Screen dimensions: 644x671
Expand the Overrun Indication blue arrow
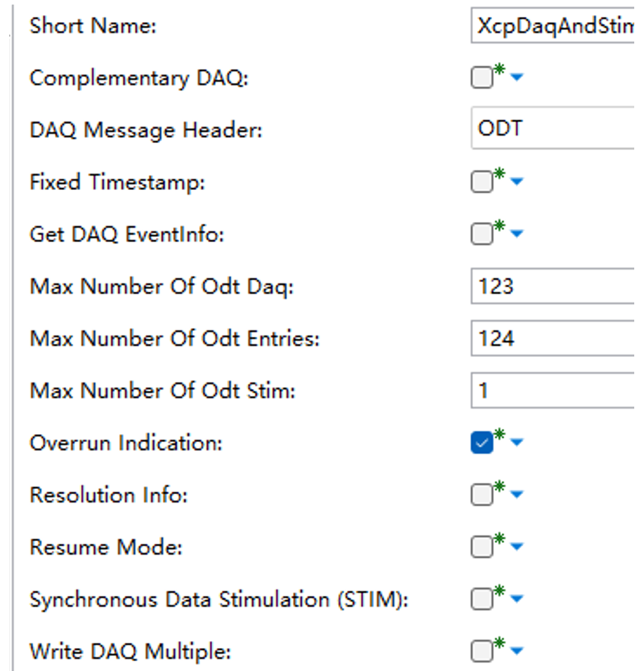517,443
